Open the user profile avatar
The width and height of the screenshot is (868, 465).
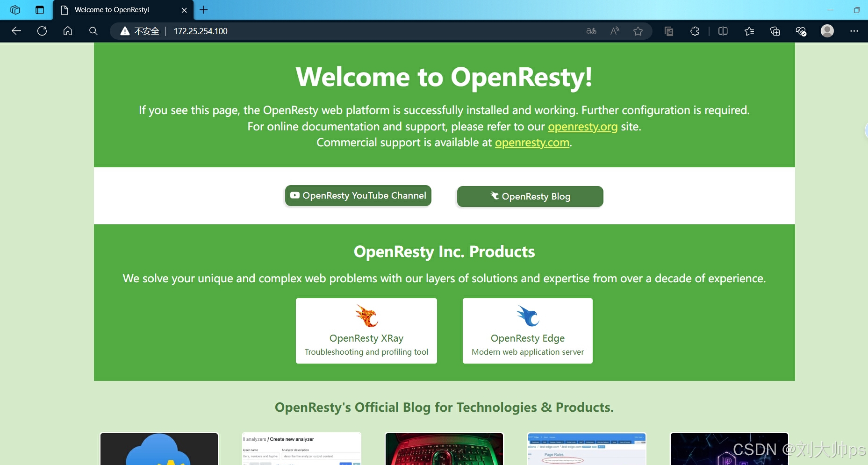827,31
